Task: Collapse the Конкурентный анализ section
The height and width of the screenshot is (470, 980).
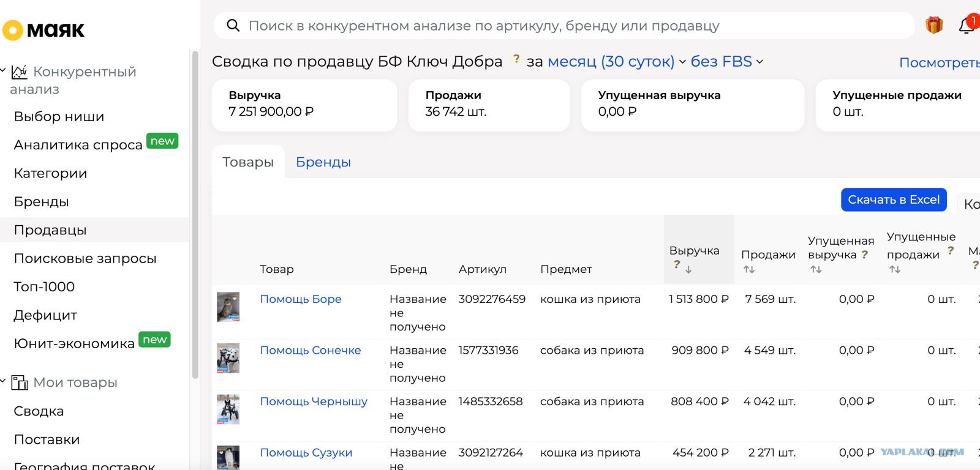Action: [x=3, y=71]
